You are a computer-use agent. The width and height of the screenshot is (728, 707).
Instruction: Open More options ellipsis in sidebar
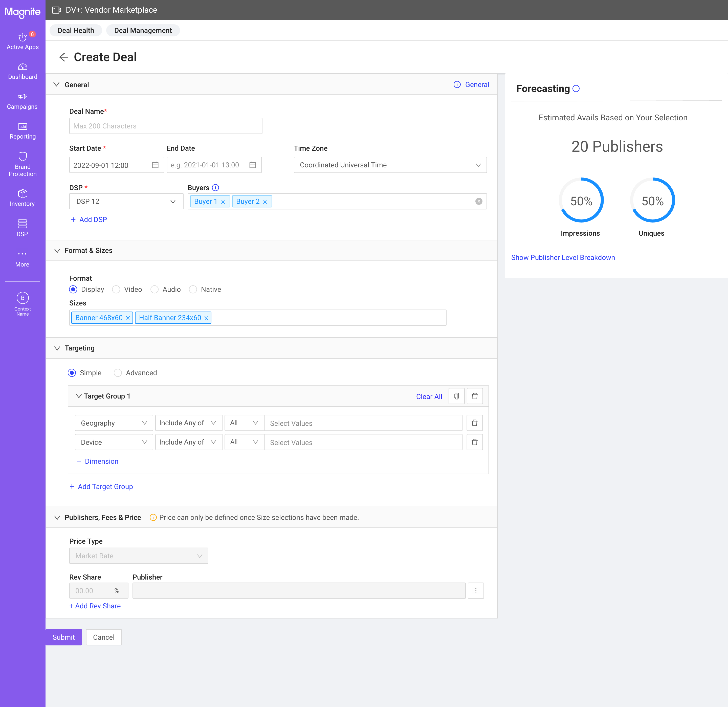[22, 254]
